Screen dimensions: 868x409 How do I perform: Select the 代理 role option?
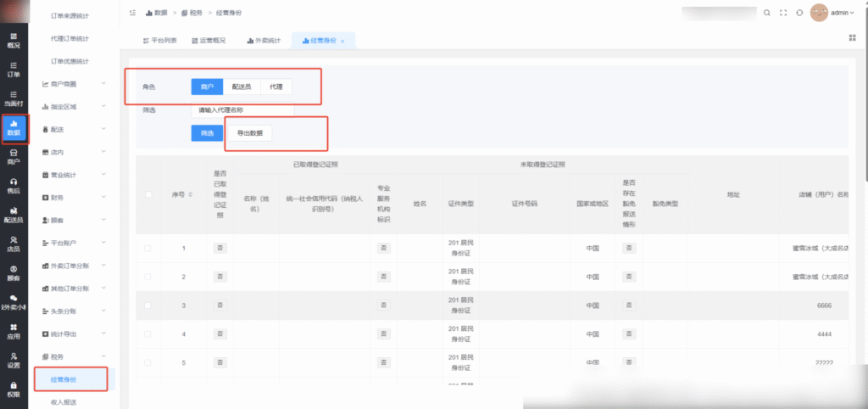click(276, 87)
